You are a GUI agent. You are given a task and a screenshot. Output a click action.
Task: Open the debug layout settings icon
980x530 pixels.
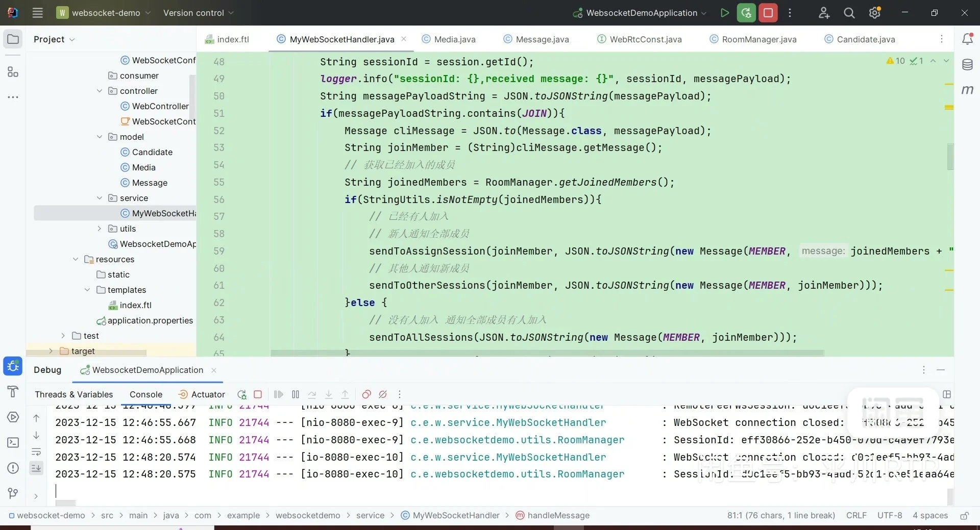coord(947,394)
